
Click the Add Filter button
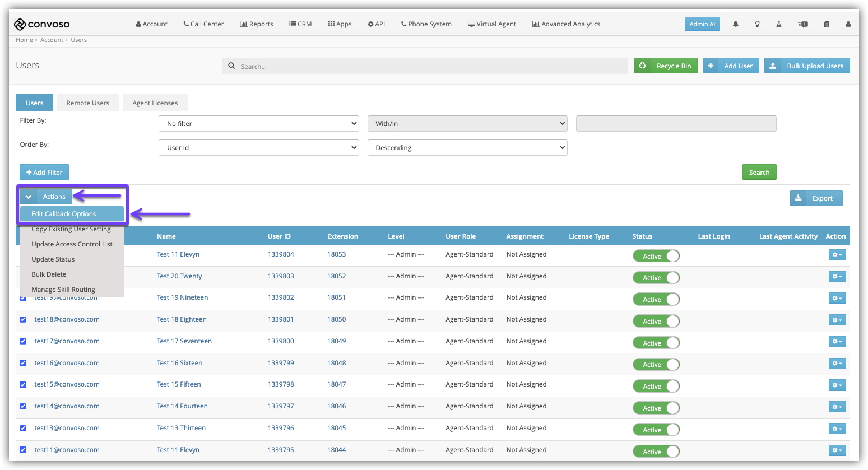click(44, 173)
